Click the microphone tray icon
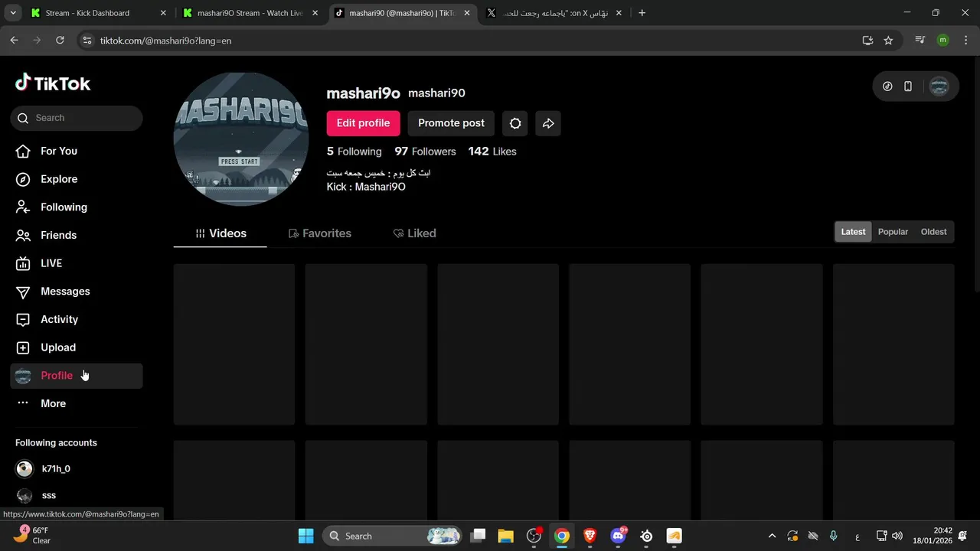The width and height of the screenshot is (980, 551). [834, 536]
